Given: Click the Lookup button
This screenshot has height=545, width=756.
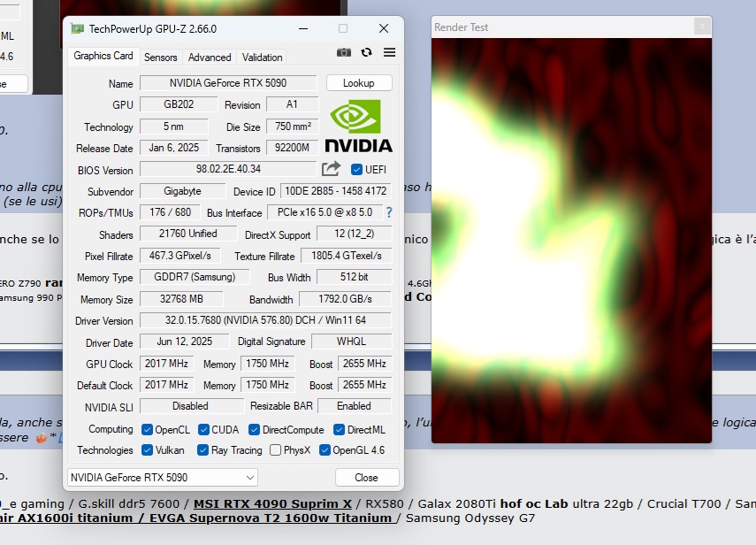Looking at the screenshot, I should click(x=359, y=83).
